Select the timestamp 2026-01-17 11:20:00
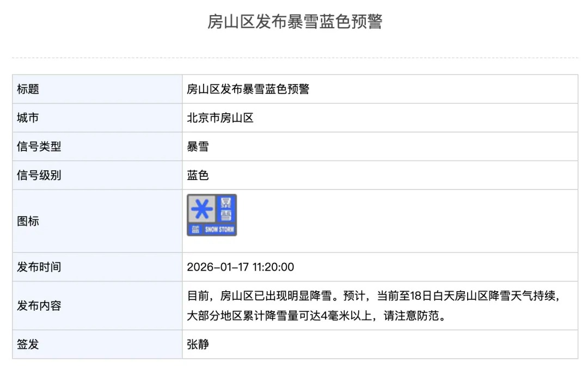This screenshot has width=588, height=375. pyautogui.click(x=240, y=267)
